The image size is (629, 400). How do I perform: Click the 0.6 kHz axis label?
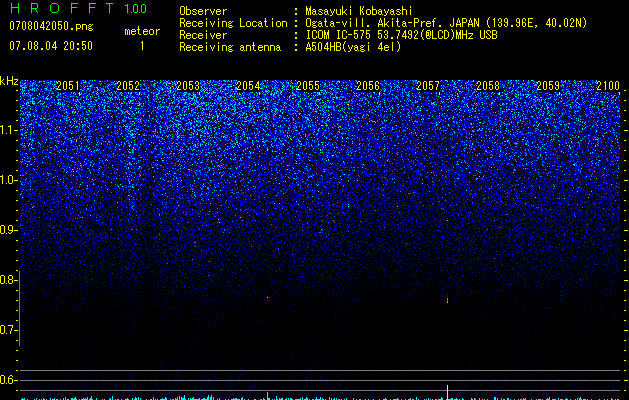click(8, 380)
